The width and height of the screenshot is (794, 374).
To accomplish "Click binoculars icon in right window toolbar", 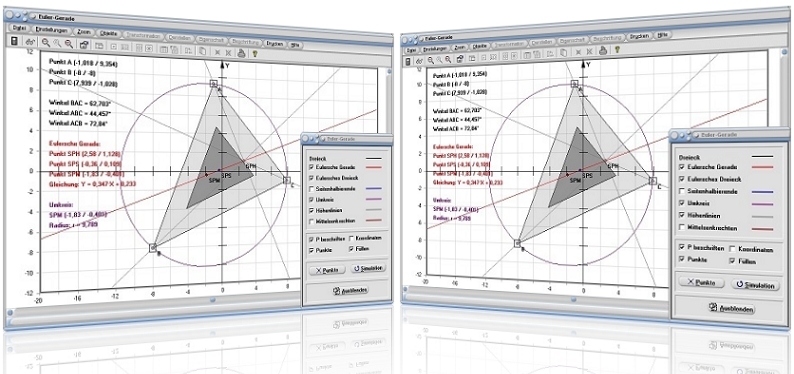I will point(420,61).
